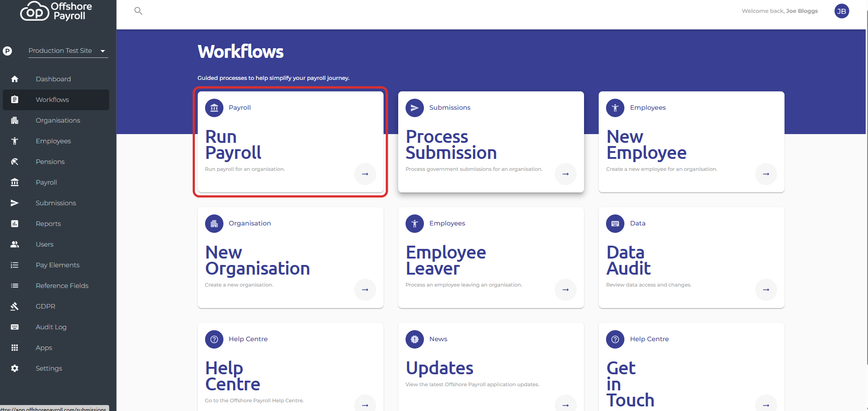Open the New Organisation workflow title
Image resolution: width=868 pixels, height=411 pixels.
point(257,260)
